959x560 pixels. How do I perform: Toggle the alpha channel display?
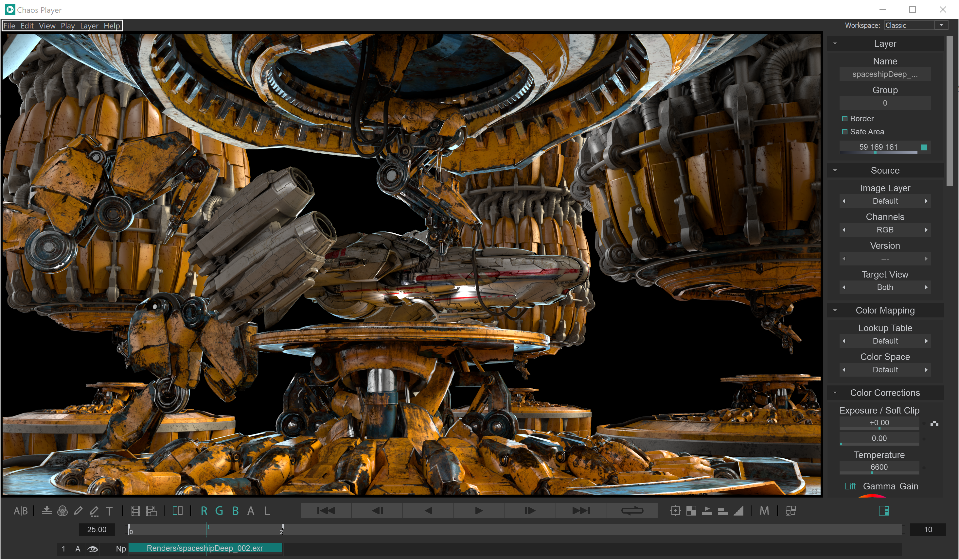point(251,511)
